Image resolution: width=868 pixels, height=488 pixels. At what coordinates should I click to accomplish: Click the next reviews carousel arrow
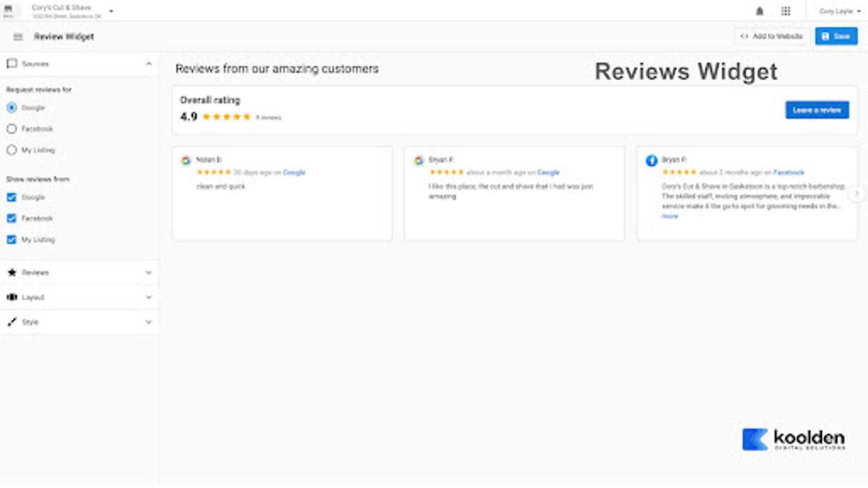point(858,194)
